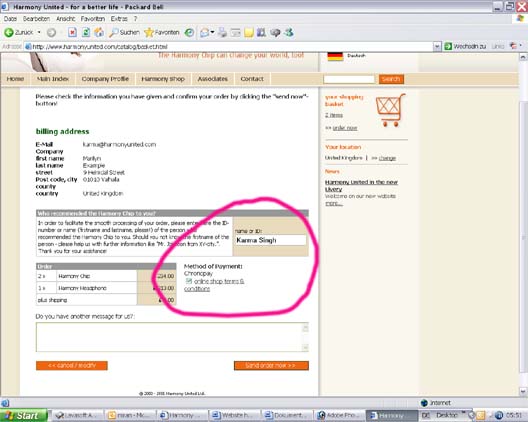Screen dimensions: 528x422
Task: Open the 2 items basket link
Action: tap(334, 115)
